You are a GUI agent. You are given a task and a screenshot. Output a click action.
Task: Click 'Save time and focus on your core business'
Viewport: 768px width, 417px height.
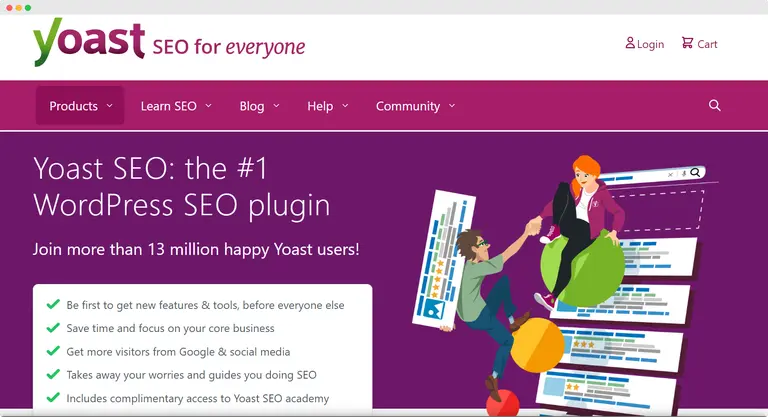(x=170, y=328)
